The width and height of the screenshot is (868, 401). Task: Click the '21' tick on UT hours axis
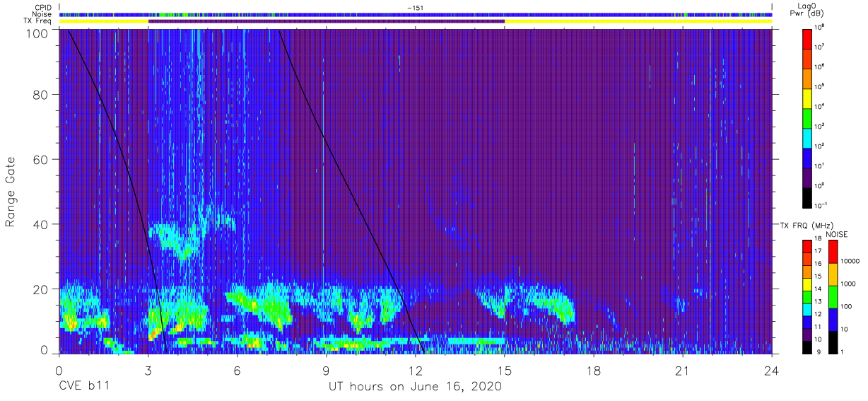(x=683, y=370)
